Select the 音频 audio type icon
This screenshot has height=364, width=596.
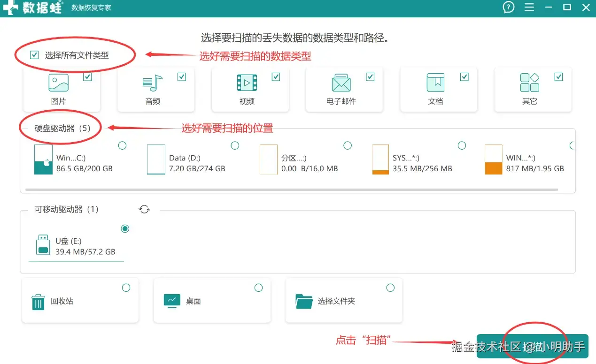(x=152, y=83)
